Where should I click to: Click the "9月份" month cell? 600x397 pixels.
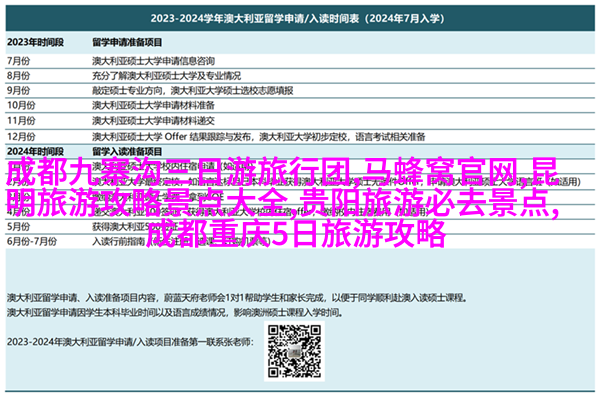[x=18, y=91]
